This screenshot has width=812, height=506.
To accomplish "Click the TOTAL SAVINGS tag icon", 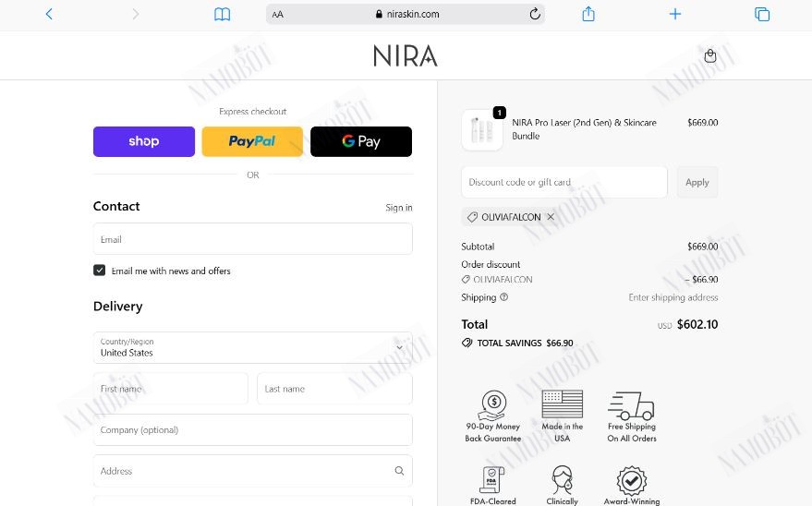I will point(467,343).
